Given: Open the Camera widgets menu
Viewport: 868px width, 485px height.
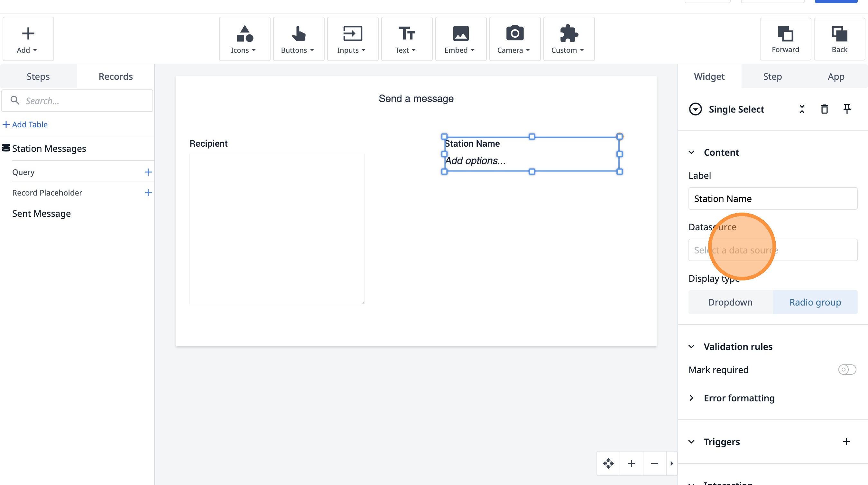Looking at the screenshot, I should (x=514, y=39).
